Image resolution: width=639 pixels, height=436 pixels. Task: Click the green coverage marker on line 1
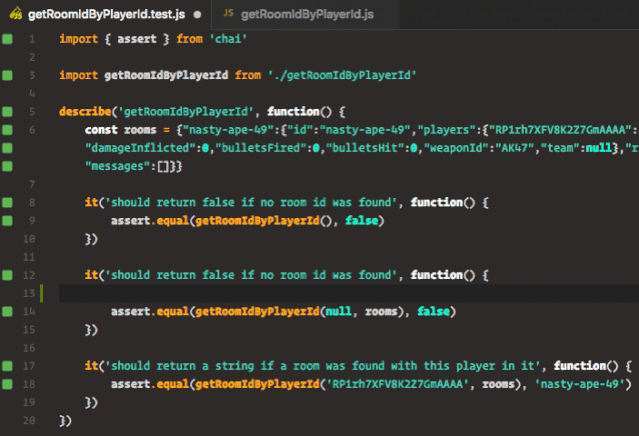[x=7, y=39]
